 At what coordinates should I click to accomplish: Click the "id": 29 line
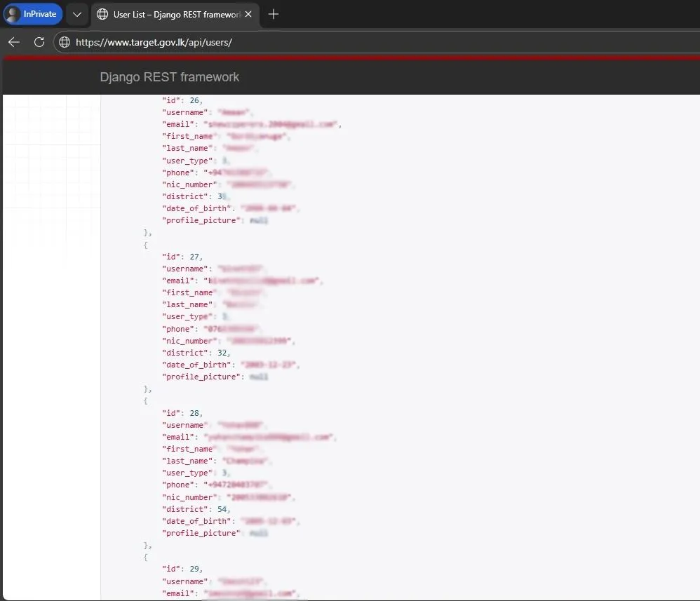click(x=182, y=569)
